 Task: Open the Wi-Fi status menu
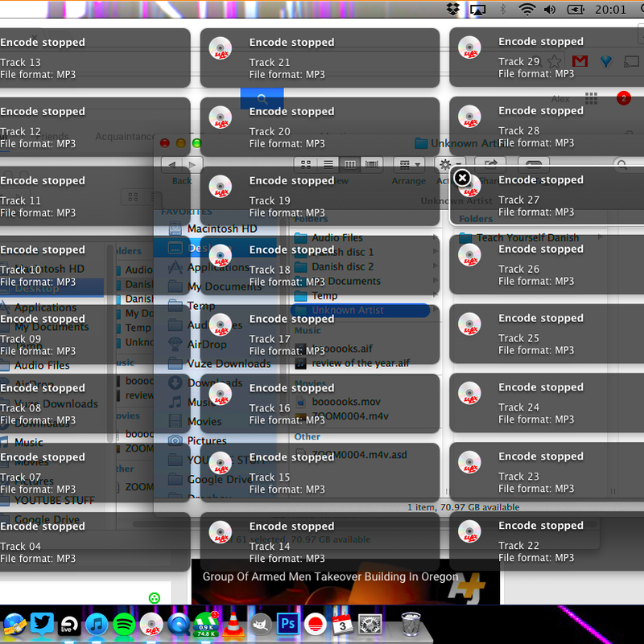526,10
